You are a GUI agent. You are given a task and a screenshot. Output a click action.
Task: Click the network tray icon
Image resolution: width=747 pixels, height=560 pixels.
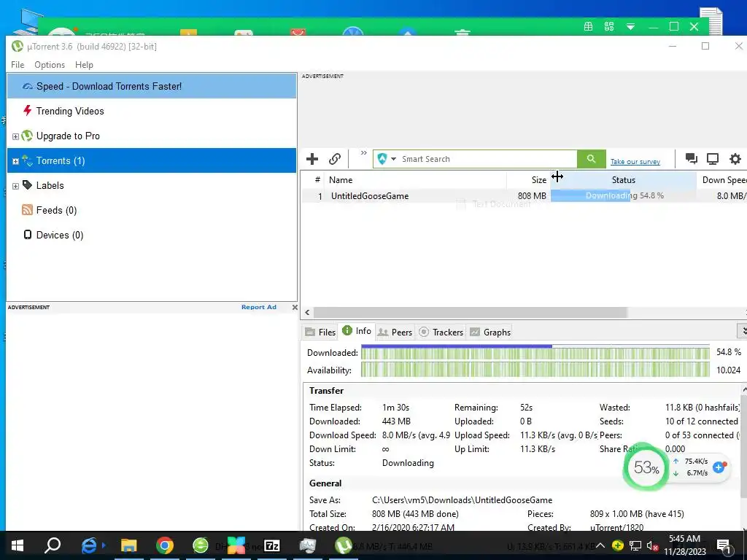click(x=635, y=545)
